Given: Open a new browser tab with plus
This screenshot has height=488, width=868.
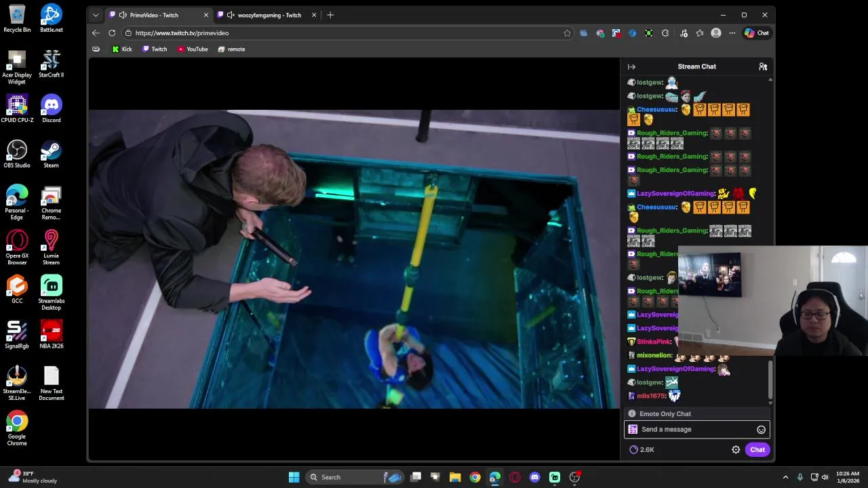Looking at the screenshot, I should pyautogui.click(x=330, y=15).
